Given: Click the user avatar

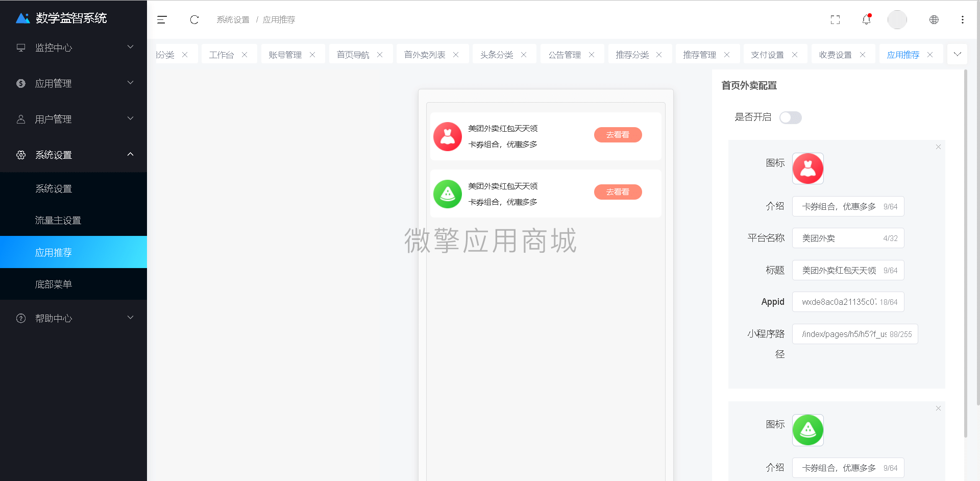Looking at the screenshot, I should (x=897, y=19).
